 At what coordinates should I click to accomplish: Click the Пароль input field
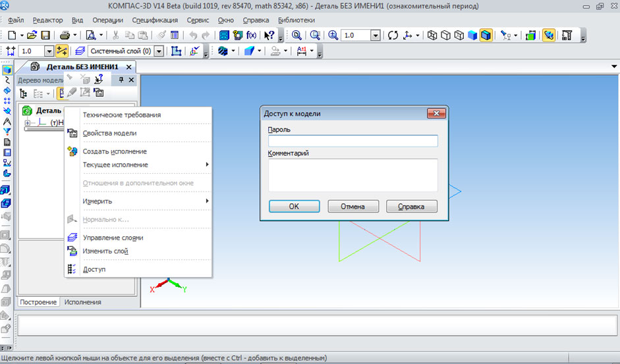[353, 141]
